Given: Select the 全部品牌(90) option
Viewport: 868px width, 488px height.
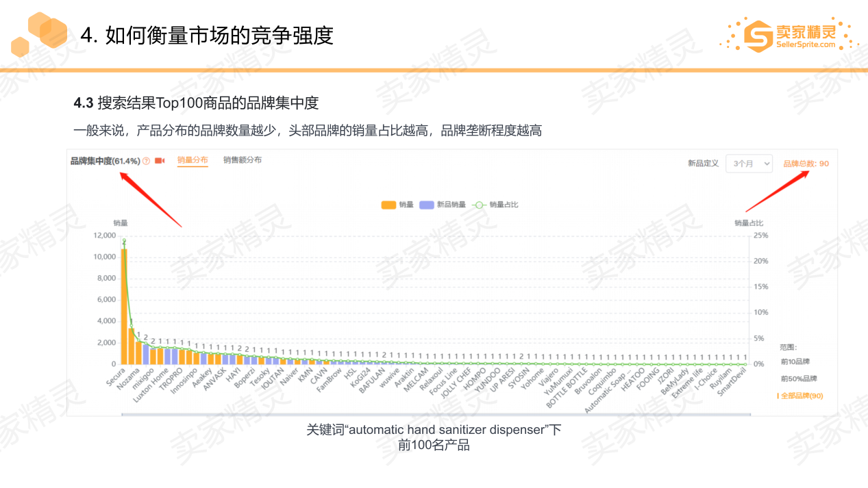Looking at the screenshot, I should (x=800, y=396).
